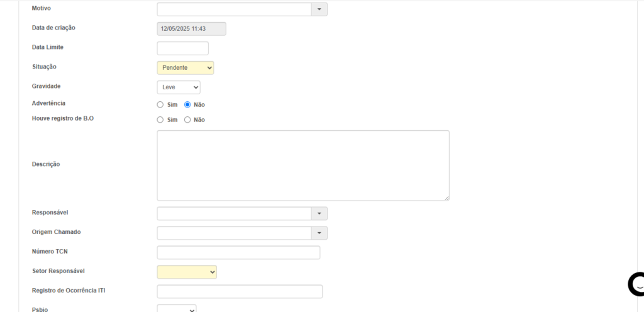Click inside the Responsável text field
The width and height of the screenshot is (644, 312).
234,214
